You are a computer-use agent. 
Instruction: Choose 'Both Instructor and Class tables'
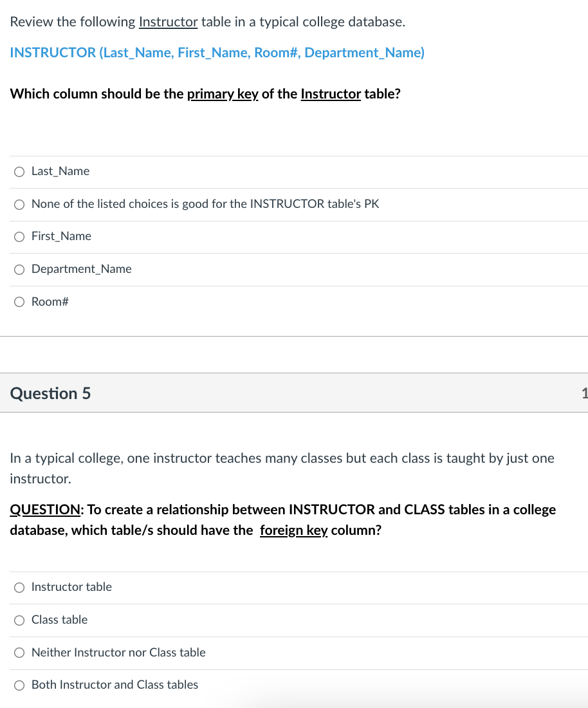pyautogui.click(x=19, y=685)
